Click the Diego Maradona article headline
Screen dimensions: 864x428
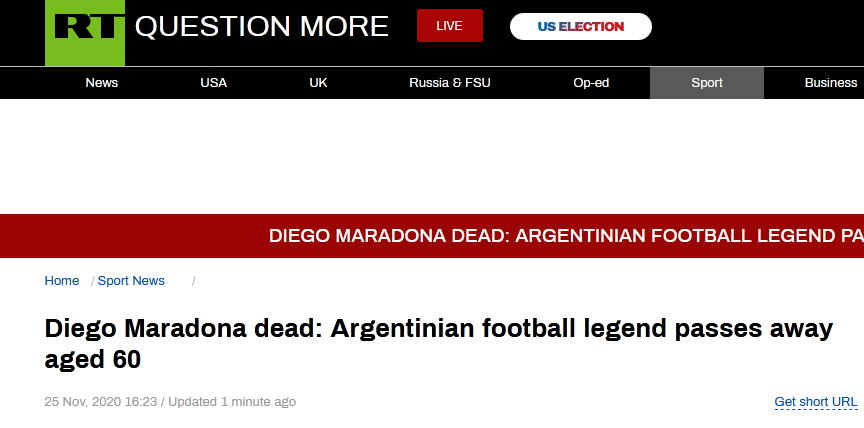[x=438, y=343]
